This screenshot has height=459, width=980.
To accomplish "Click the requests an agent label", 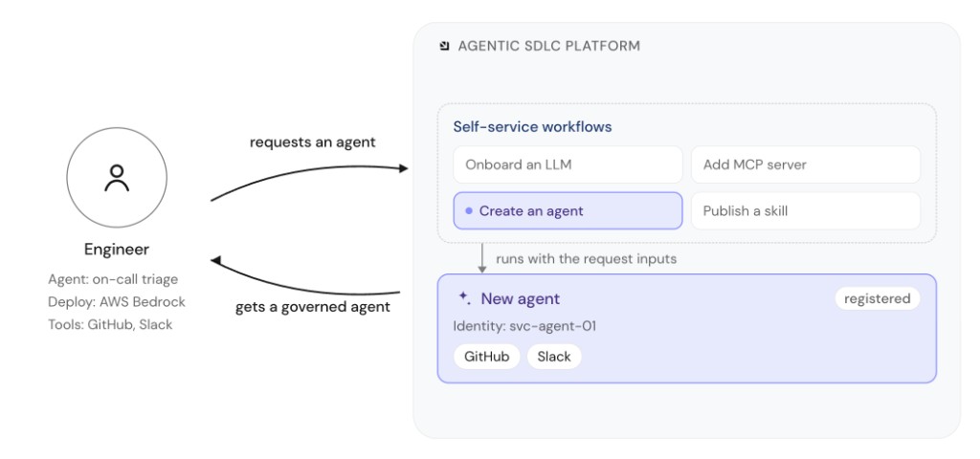I will point(313,142).
